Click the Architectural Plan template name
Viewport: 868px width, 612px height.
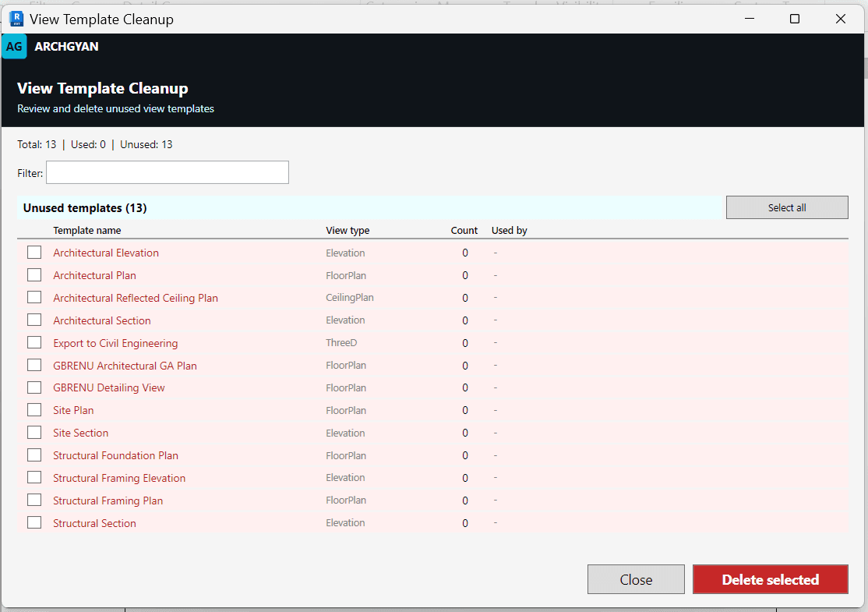[94, 275]
